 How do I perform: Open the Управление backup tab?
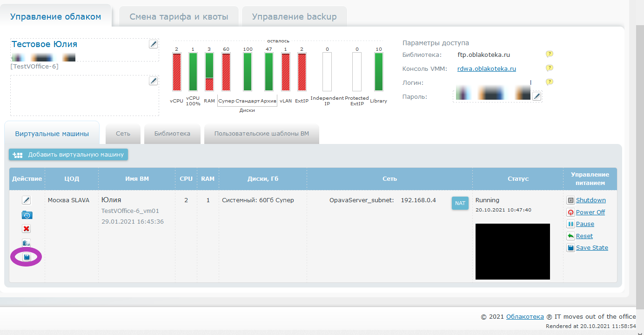pos(294,17)
